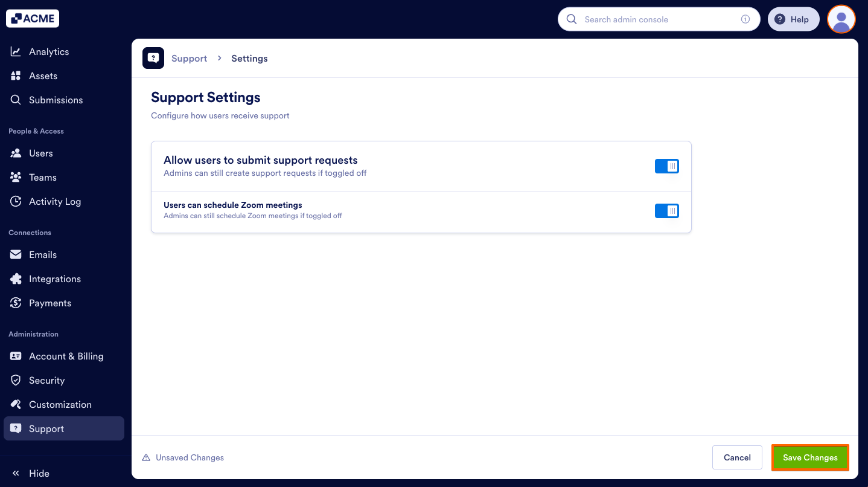Go to Submissions page
The image size is (868, 487).
tap(64, 100)
